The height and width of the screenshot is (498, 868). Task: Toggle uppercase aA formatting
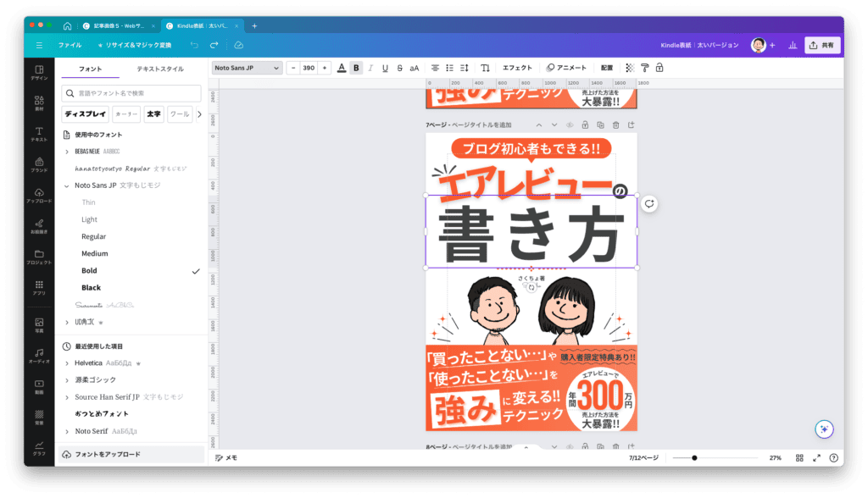click(414, 68)
